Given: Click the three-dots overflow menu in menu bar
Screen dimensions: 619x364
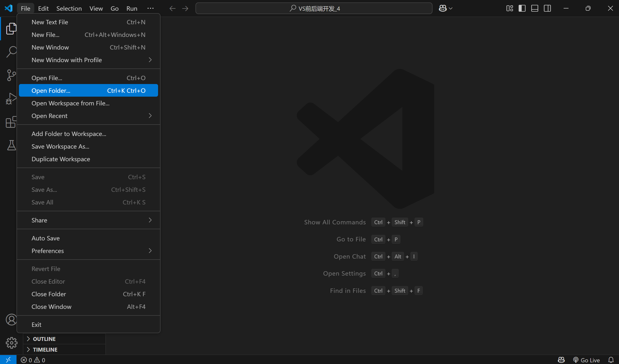Looking at the screenshot, I should [x=150, y=8].
